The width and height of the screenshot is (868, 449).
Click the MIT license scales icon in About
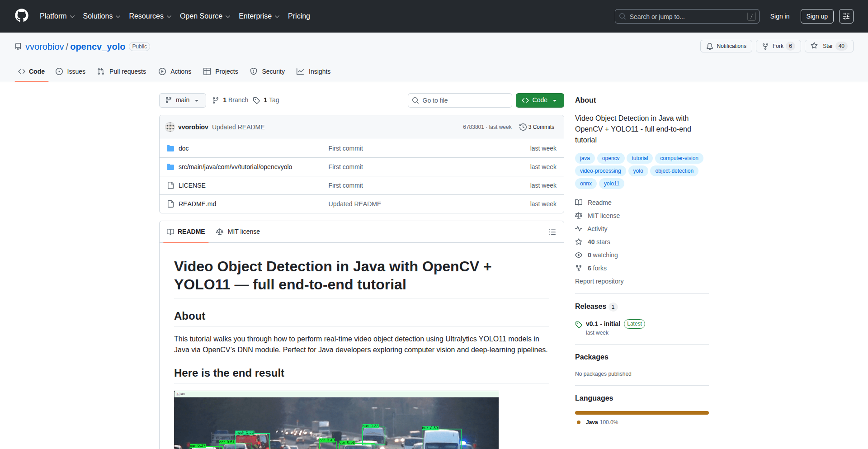[x=579, y=216]
